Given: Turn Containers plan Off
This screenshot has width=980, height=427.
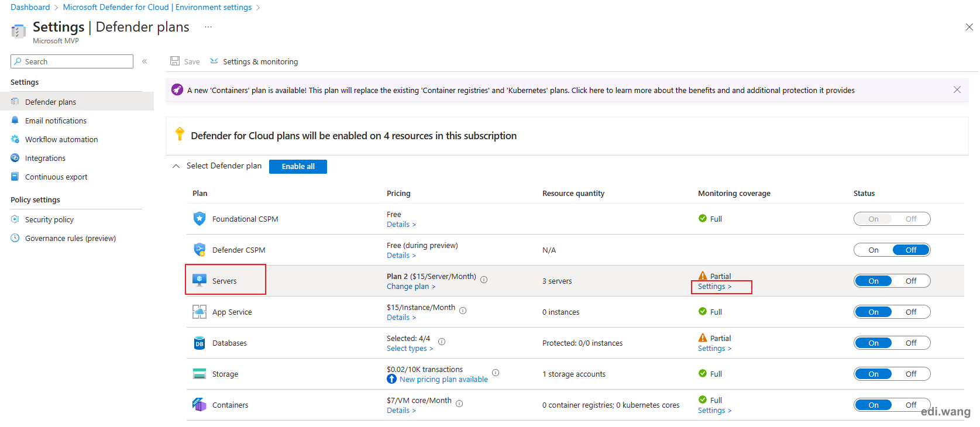Looking at the screenshot, I should (911, 405).
